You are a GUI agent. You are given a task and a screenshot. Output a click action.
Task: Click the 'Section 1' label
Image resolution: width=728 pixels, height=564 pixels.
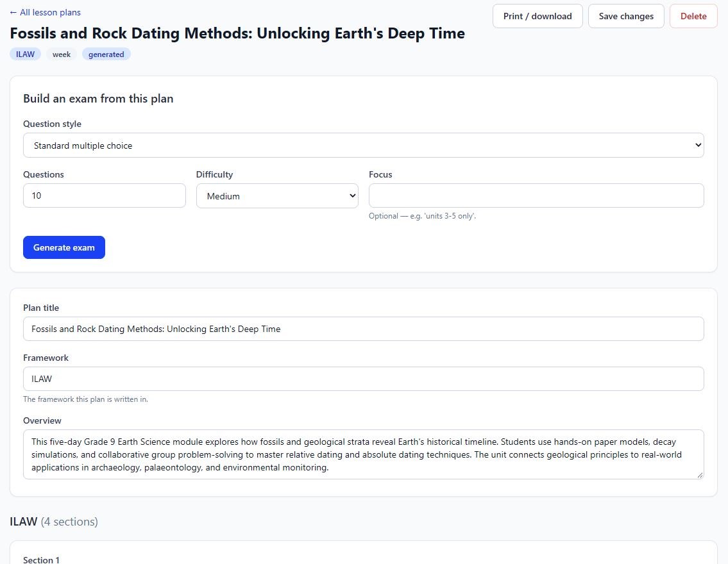pos(41,560)
